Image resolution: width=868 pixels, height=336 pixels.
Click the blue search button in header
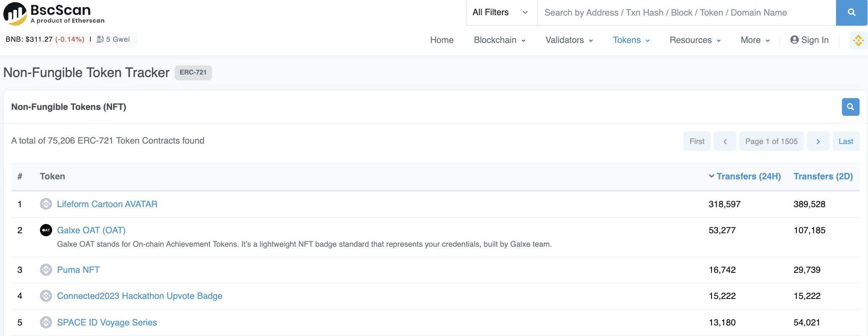pos(851,13)
